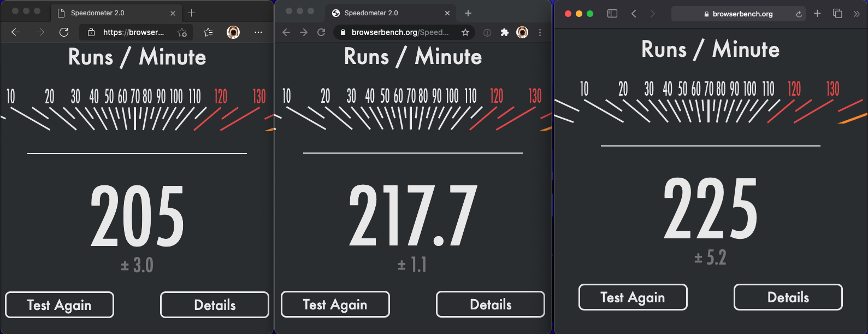Viewport: 868px width, 334px height.
Task: Close the Safari window with the red button
Action: coord(568,14)
